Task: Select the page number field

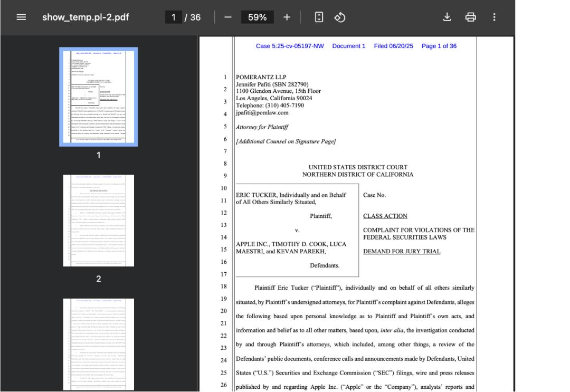Action: tap(174, 17)
